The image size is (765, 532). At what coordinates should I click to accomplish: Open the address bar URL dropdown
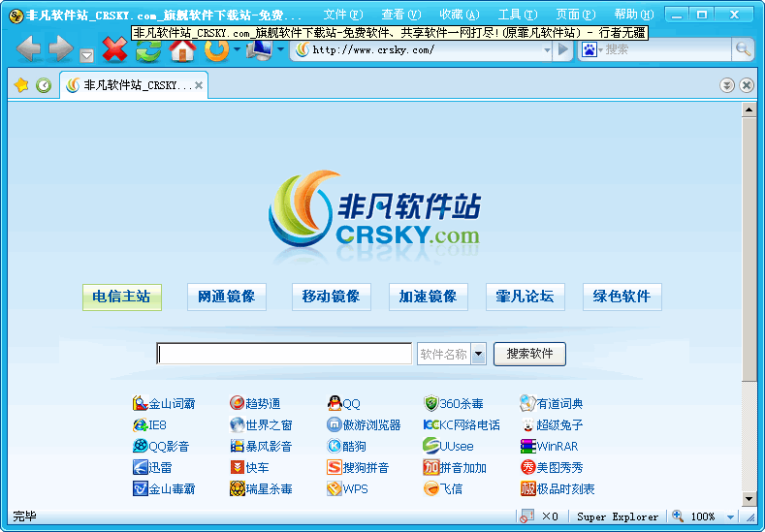(x=547, y=49)
